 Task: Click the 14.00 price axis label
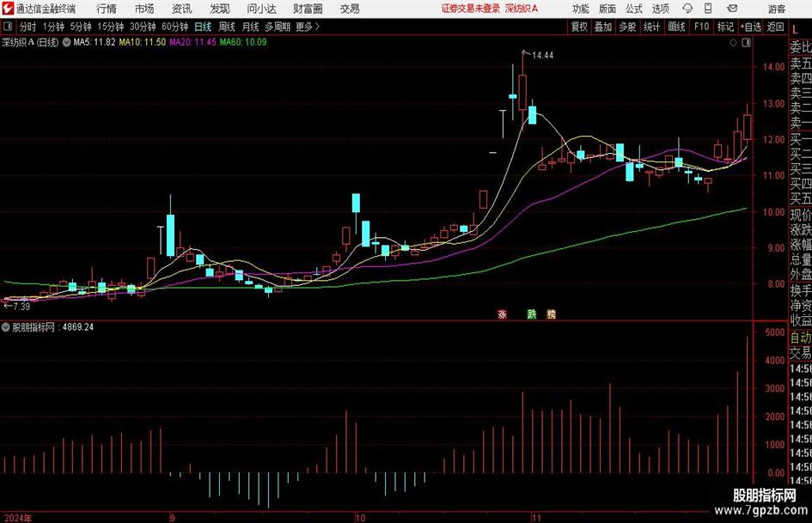tap(773, 67)
